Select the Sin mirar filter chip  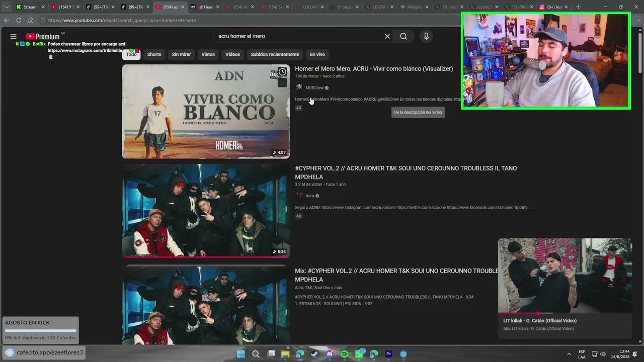click(181, 54)
